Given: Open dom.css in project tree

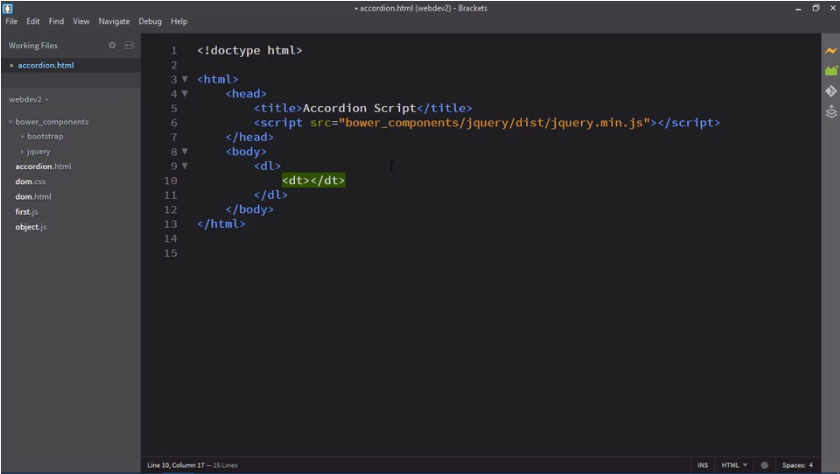Looking at the screenshot, I should 31,182.
